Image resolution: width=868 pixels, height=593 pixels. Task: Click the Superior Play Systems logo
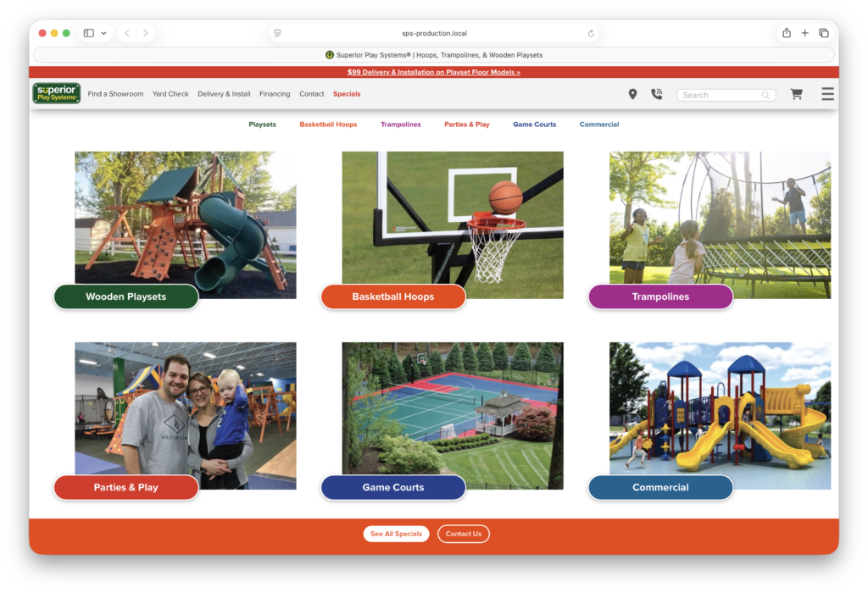55,93
